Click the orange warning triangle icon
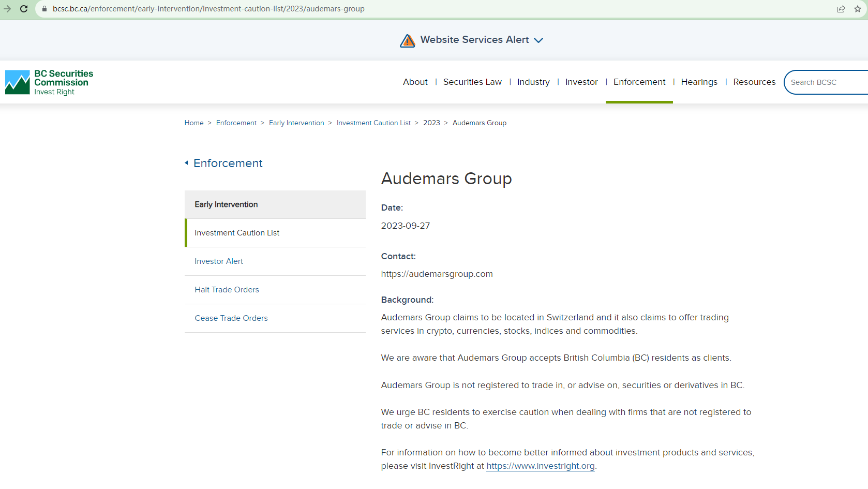Screen dimensions: 868x489 [x=407, y=40]
